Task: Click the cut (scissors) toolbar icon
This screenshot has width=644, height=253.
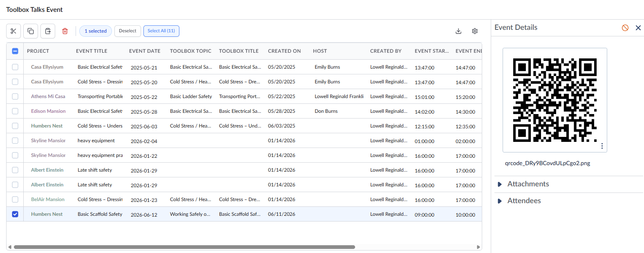Action: [x=13, y=31]
